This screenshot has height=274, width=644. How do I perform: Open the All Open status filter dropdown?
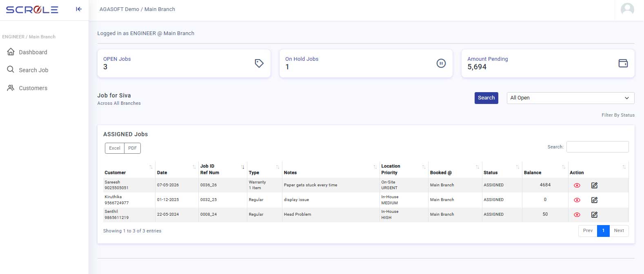pos(571,98)
